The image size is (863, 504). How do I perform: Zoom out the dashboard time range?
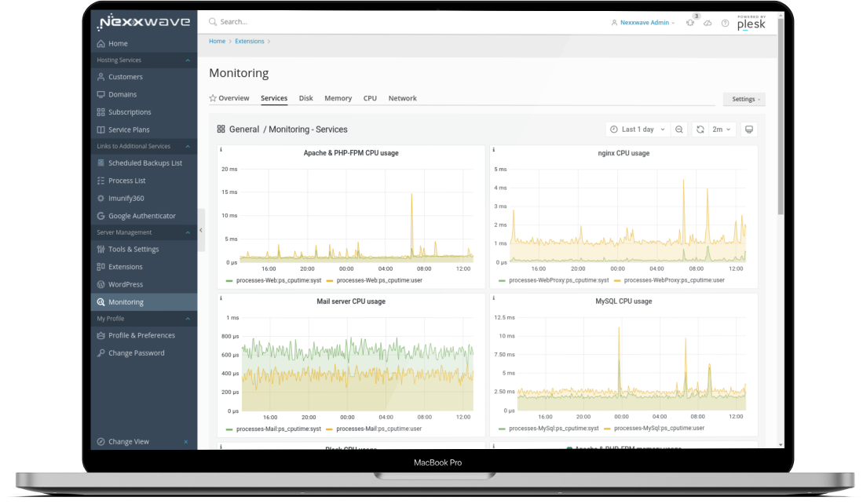pos(679,130)
